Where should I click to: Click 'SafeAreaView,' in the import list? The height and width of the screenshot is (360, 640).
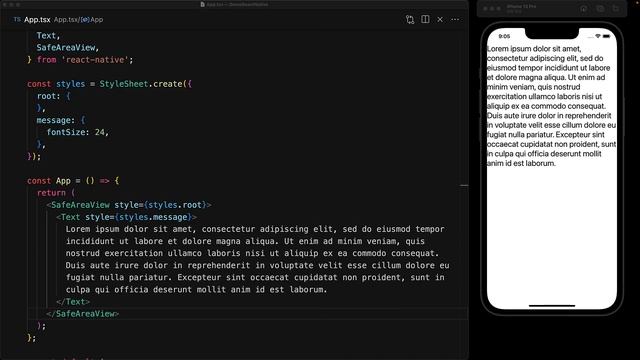pos(68,48)
